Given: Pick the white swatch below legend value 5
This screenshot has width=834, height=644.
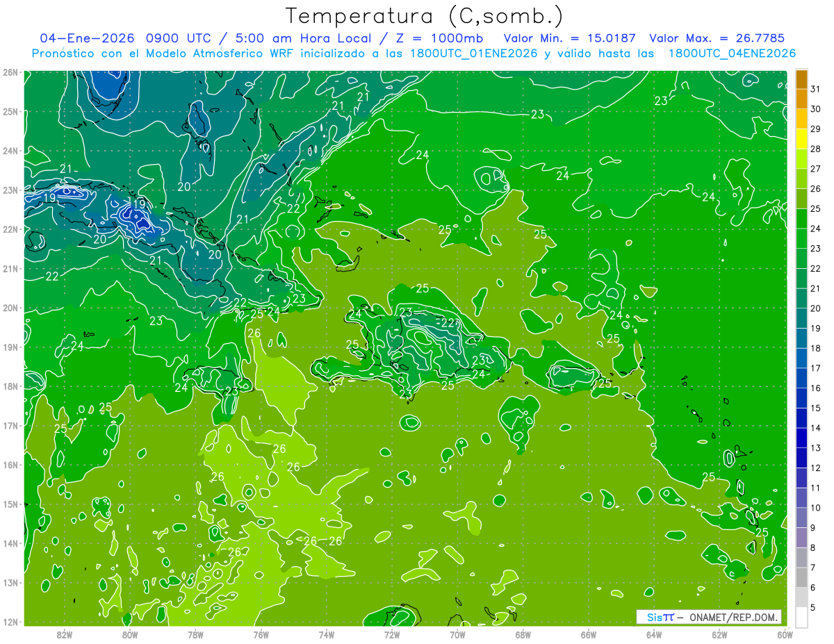Looking at the screenshot, I should click(x=801, y=617).
